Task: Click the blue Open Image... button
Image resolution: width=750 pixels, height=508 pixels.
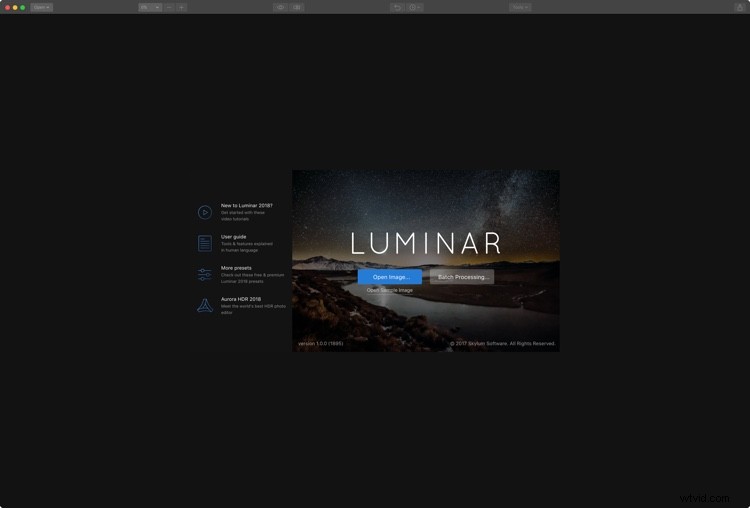Action: coord(390,277)
